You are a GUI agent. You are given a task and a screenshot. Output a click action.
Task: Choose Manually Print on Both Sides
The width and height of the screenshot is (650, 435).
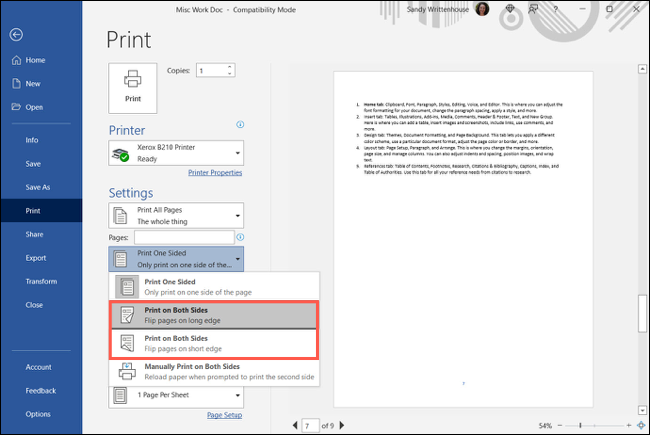coord(214,372)
